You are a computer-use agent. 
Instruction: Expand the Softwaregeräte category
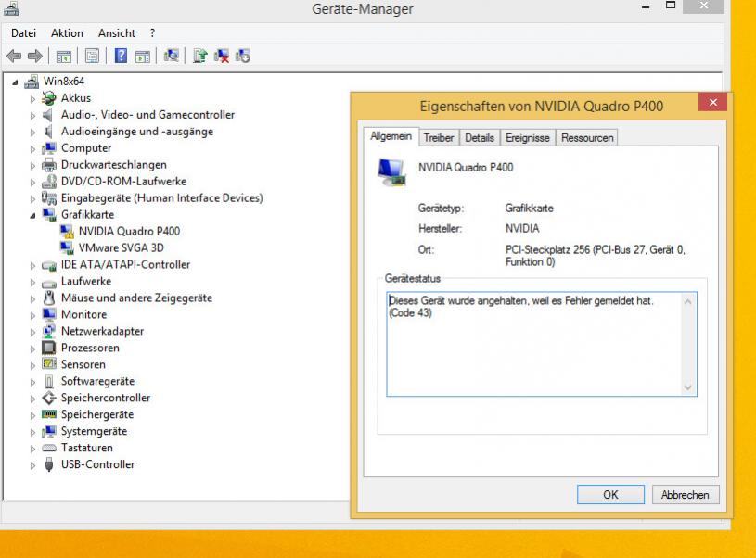point(32,382)
